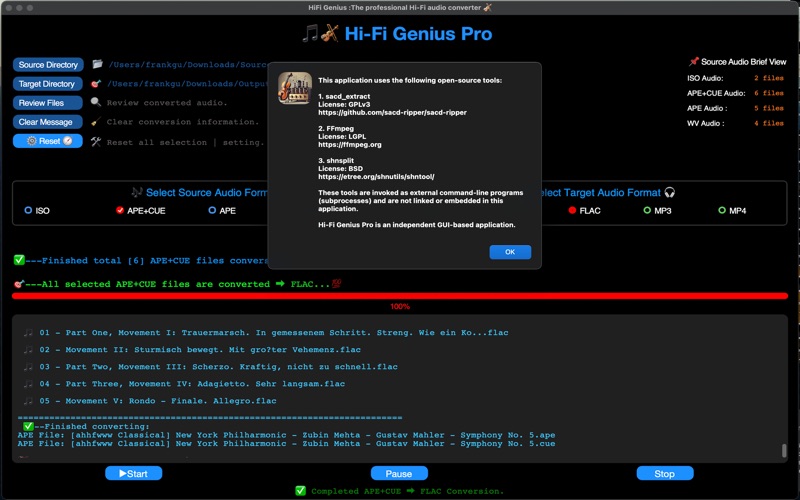This screenshot has width=800, height=500.
Task: Click the tools icon by Reset all selection
Action: click(96, 142)
